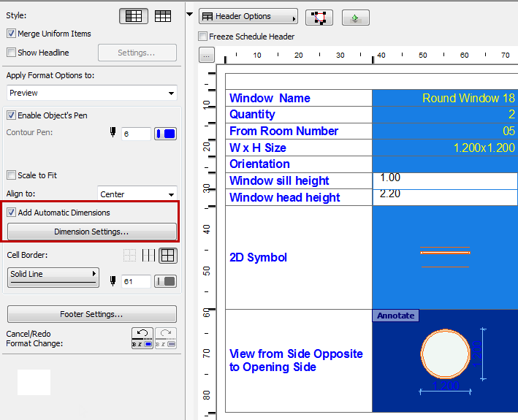518x420 pixels.
Task: Select the Orientation header cell
Action: pos(299,164)
